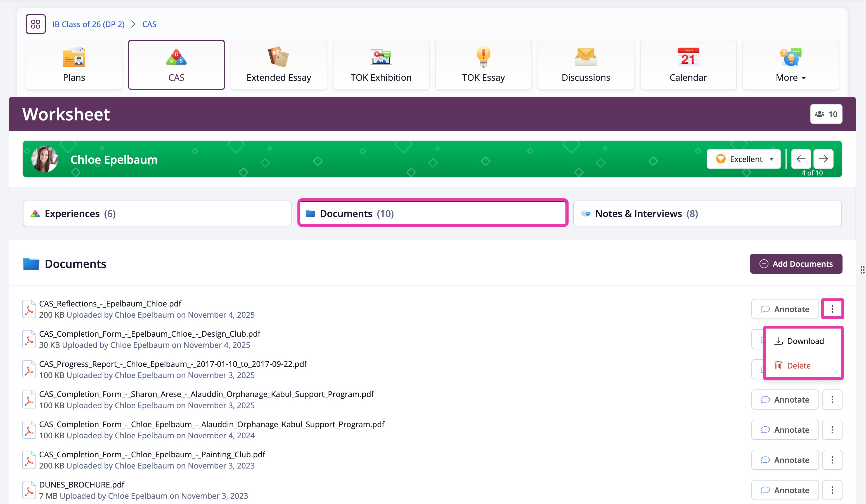Viewport: 866px width, 504px height.
Task: Switch to the Experiences tab
Action: [157, 213]
